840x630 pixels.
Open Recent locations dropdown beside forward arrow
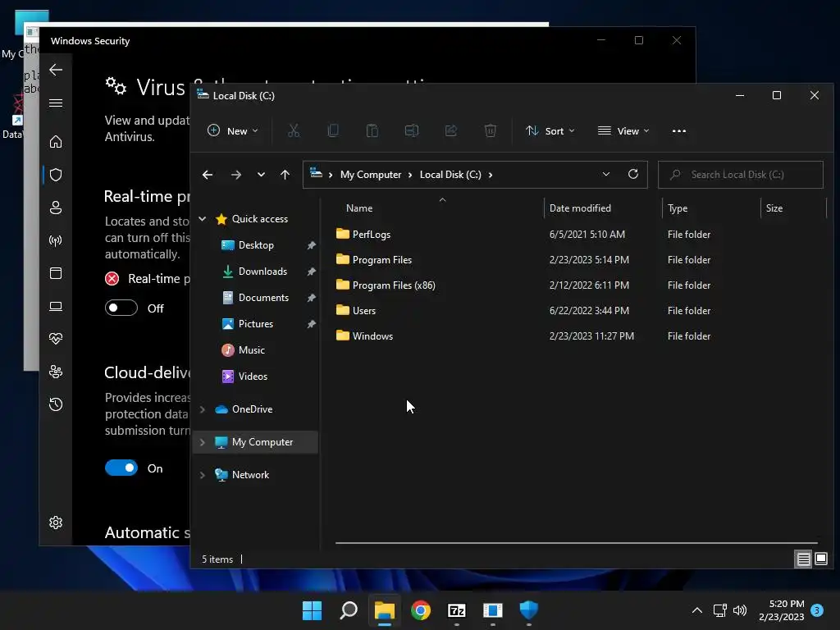261,175
